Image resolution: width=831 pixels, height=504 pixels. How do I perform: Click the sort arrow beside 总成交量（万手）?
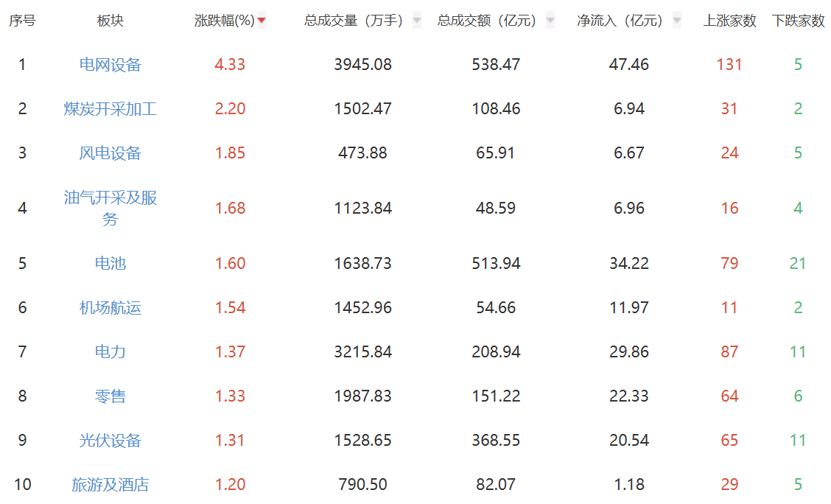tap(417, 21)
